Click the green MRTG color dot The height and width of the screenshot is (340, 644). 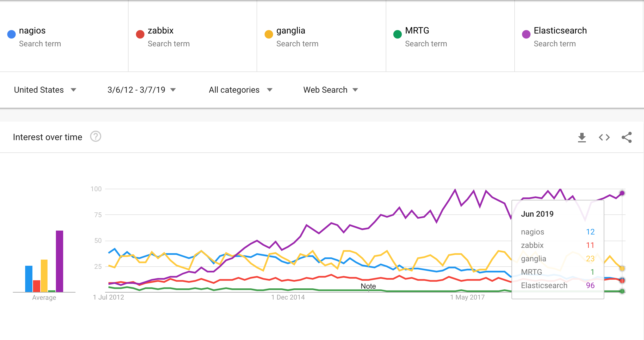[x=397, y=34]
